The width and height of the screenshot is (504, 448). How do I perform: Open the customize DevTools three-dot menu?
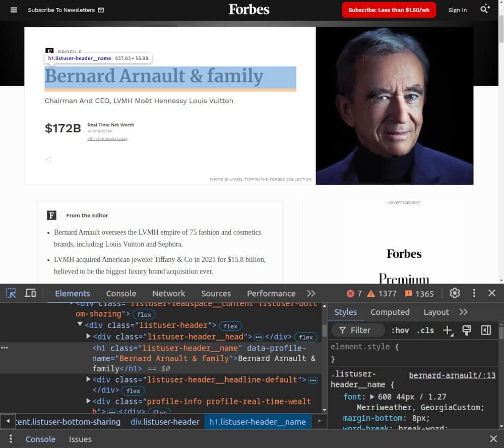(x=474, y=293)
